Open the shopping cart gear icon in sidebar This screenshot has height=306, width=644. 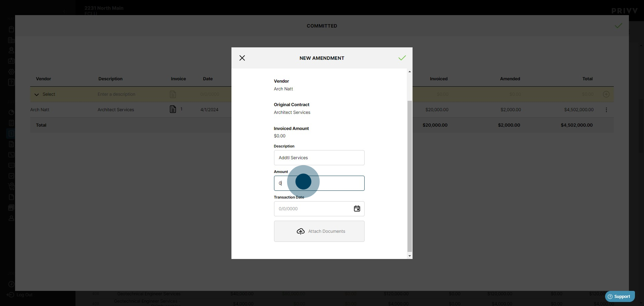(x=11, y=186)
